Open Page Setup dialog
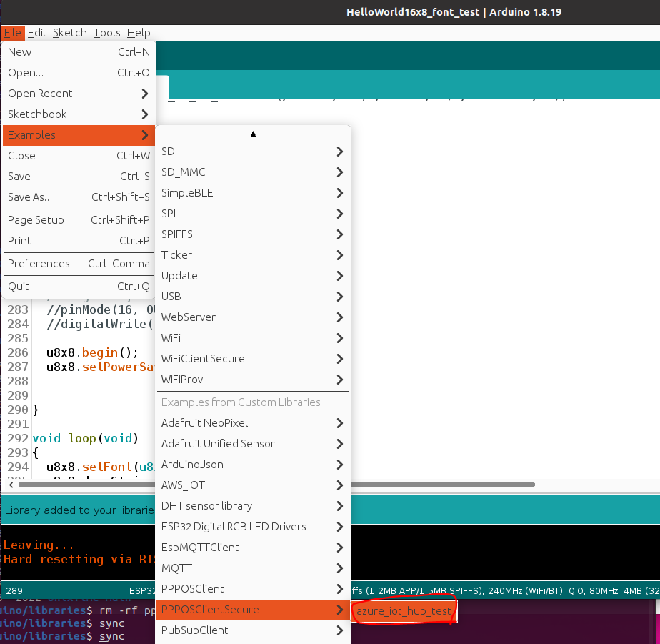The height and width of the screenshot is (644, 660). [79, 220]
